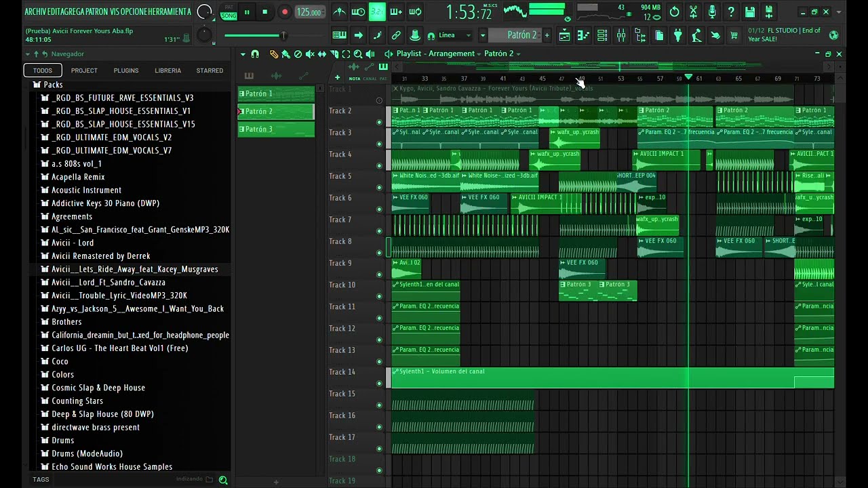868x488 pixels.
Task: Toggle the magnet snap icon in playlist toolbar
Action: tap(255, 54)
